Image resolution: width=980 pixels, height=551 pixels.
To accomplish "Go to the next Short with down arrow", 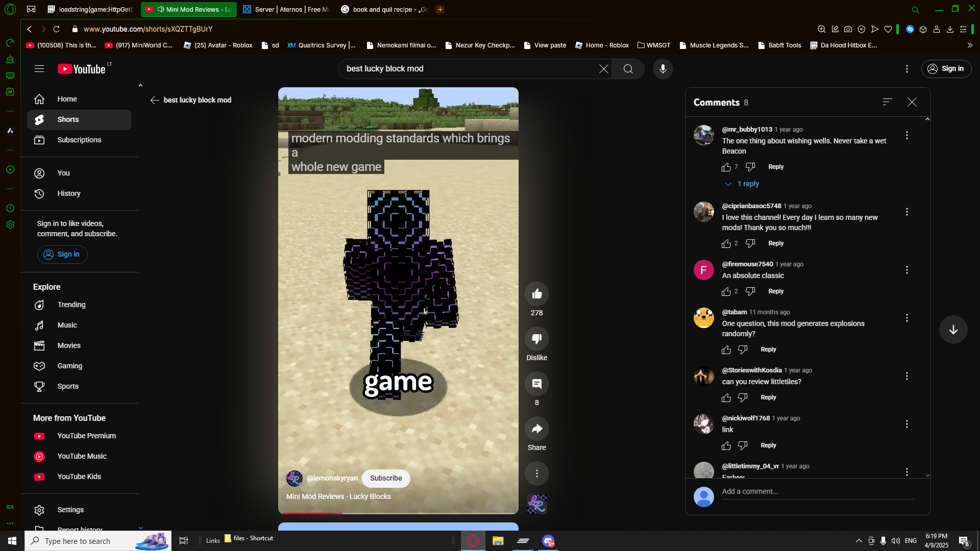I will [953, 330].
